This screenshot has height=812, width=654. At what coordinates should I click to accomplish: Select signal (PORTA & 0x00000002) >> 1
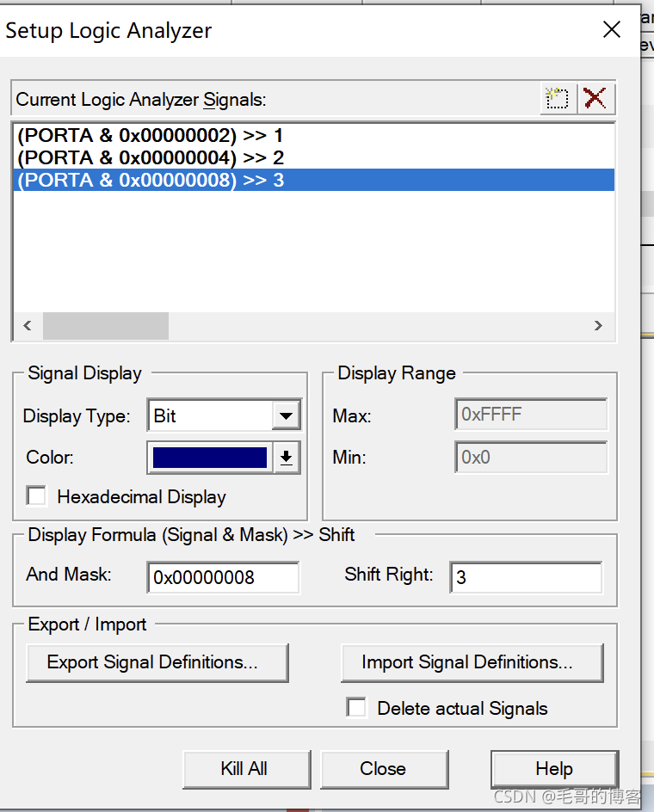(x=313, y=136)
